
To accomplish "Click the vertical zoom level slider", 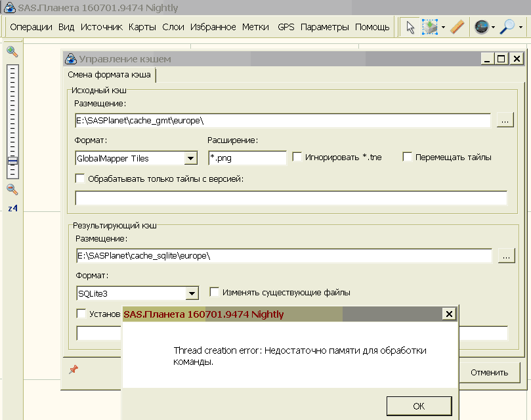I will [12, 121].
